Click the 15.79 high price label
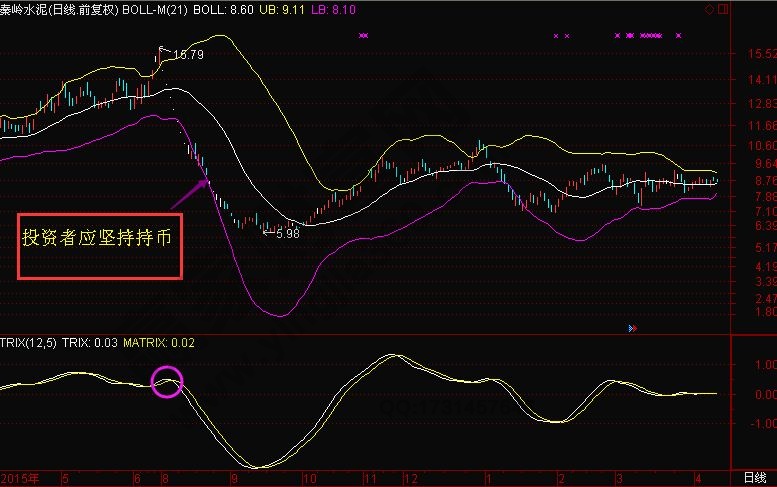 [x=188, y=55]
